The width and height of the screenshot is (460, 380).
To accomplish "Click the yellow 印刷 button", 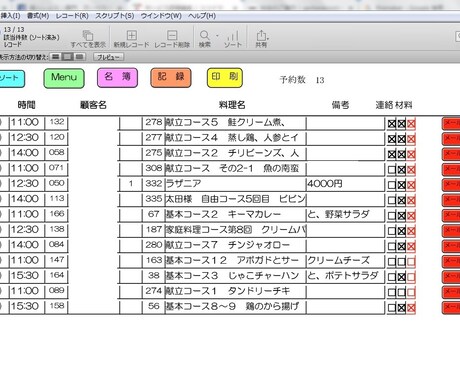I will (225, 78).
